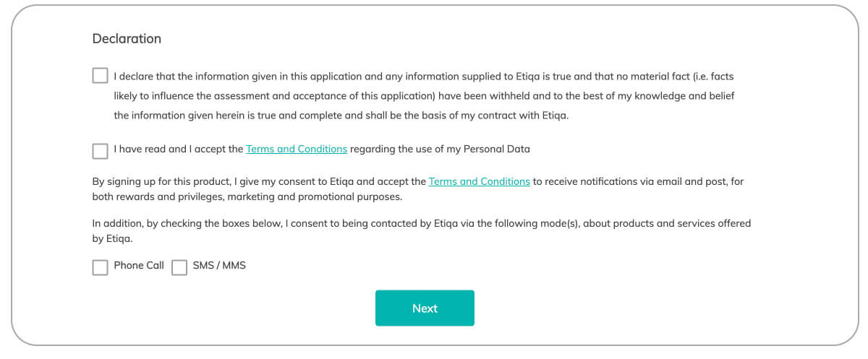Click "about products and services offered" text
The height and width of the screenshot is (359, 868).
pos(667,223)
